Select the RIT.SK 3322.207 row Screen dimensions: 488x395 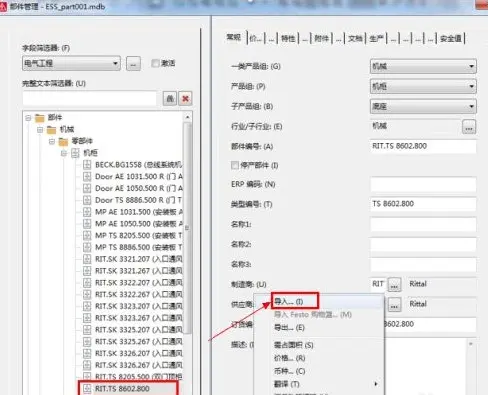(x=139, y=283)
